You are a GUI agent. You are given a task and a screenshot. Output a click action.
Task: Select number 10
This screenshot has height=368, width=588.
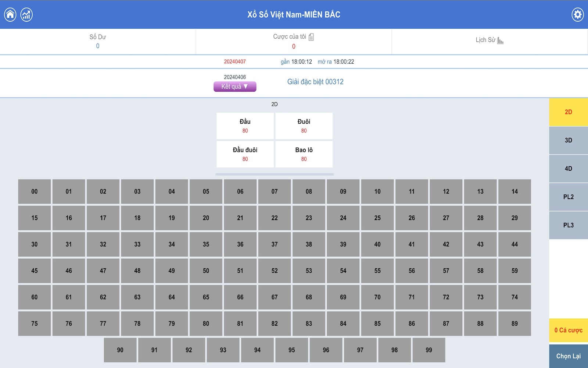377,191
